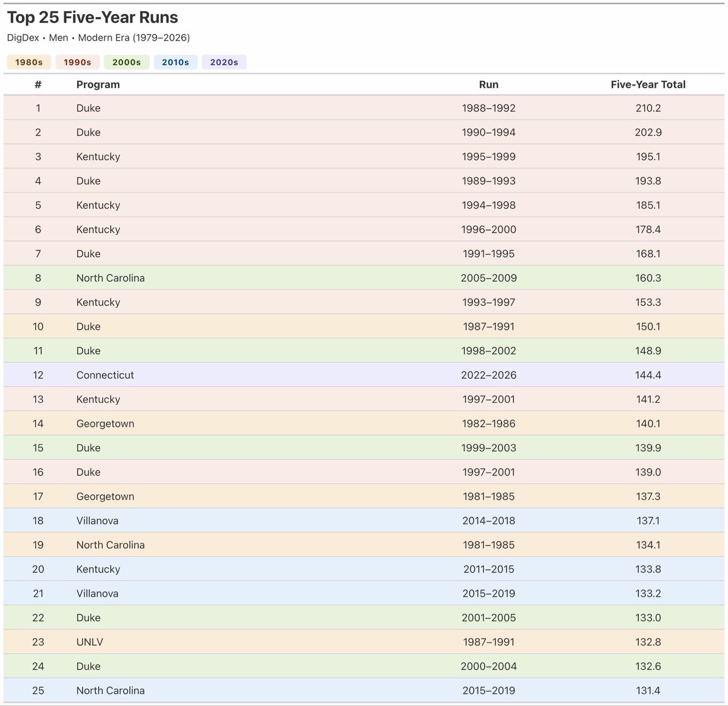
Task: Click the 133.2 total value
Action: pyautogui.click(x=648, y=593)
